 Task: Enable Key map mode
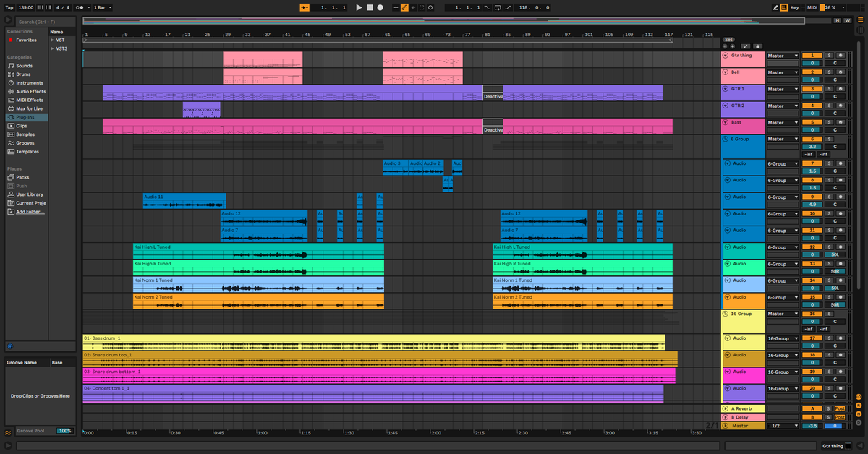[x=795, y=7]
